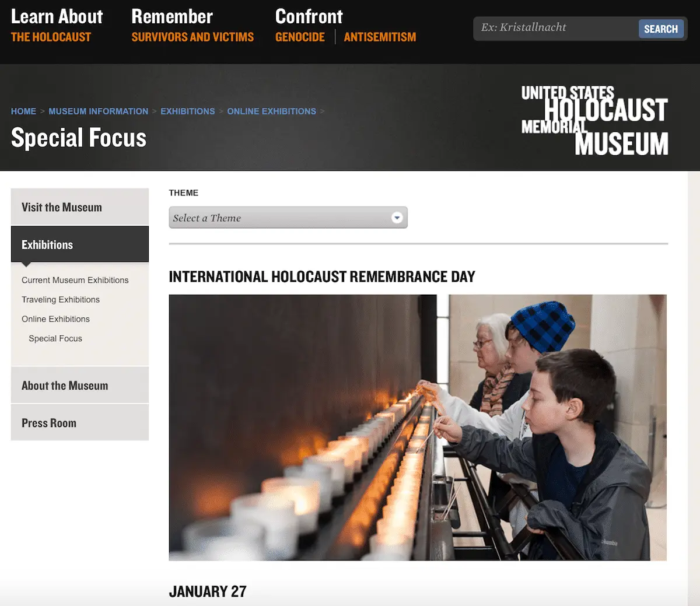The height and width of the screenshot is (606, 700).
Task: Click the dropdown arrow in the Theme selector
Action: coord(397,218)
